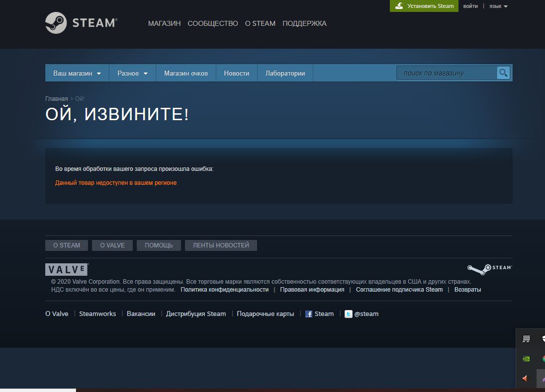The image size is (545, 392).
Task: Open the Дистрибуция Steam link
Action: 196,314
